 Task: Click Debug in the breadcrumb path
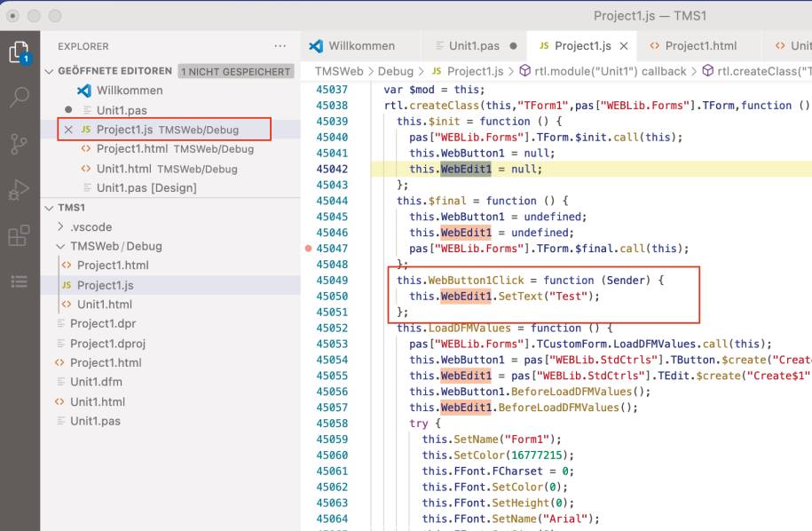point(396,71)
